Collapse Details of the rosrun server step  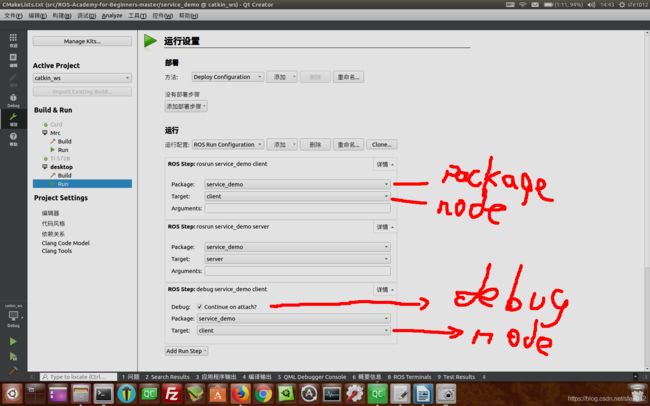(385, 227)
